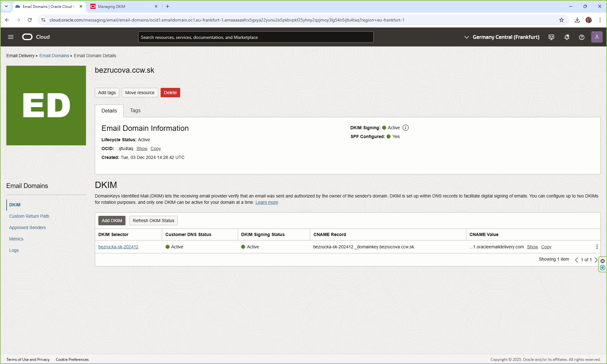Click the CNAME Record cell text

(364, 247)
